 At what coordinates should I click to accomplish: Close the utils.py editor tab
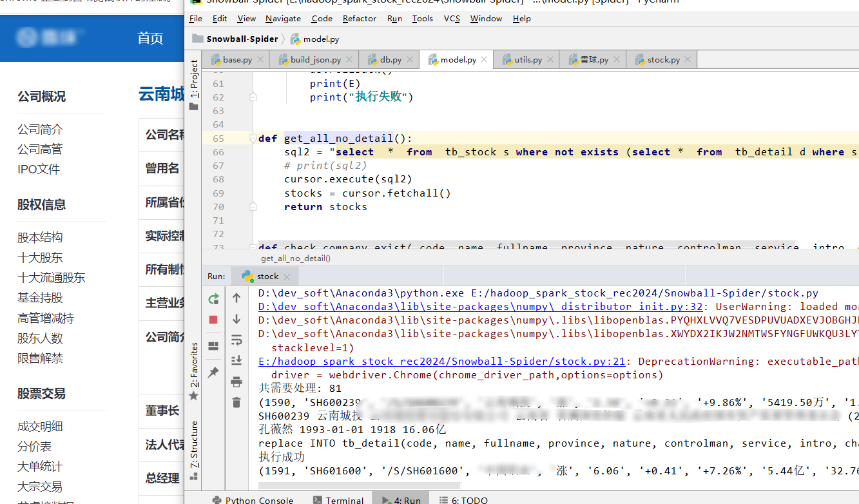pos(550,60)
